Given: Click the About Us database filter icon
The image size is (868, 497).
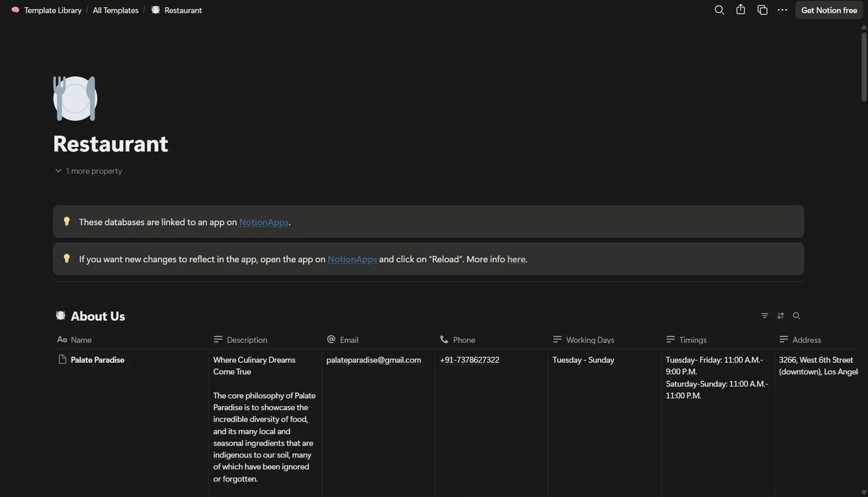Looking at the screenshot, I should [x=765, y=316].
